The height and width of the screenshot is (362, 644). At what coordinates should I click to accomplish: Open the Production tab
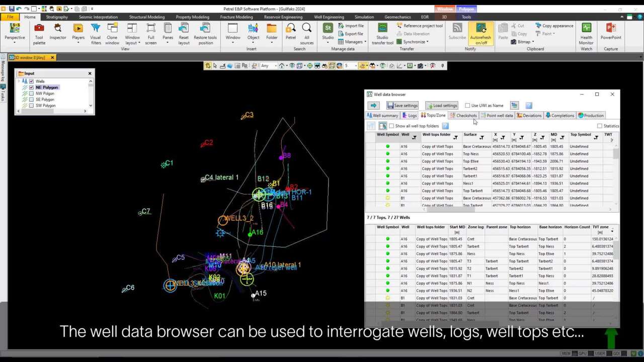tap(591, 116)
